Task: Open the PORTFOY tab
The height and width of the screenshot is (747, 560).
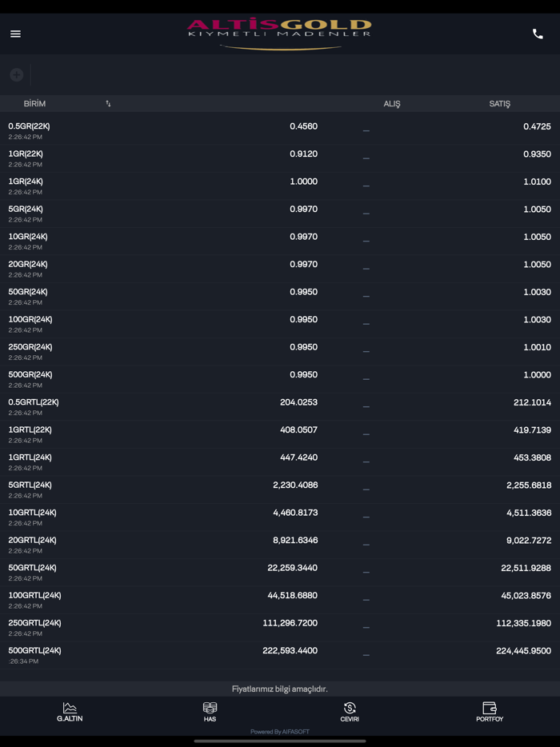Action: point(489,713)
